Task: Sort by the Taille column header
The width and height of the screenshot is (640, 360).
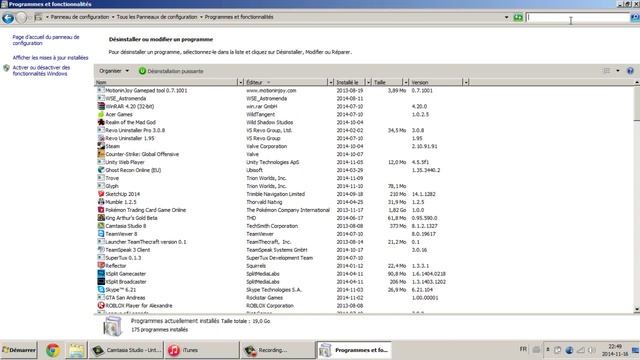Action: tap(387, 82)
